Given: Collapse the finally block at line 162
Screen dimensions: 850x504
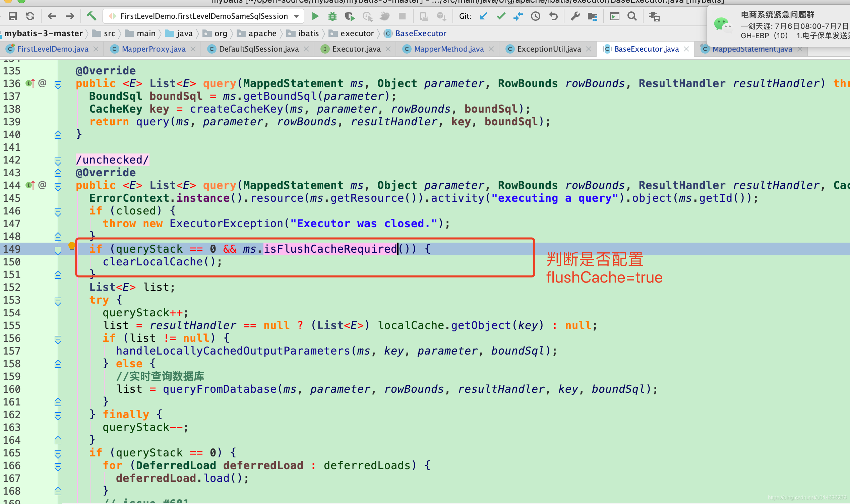Looking at the screenshot, I should tap(58, 415).
